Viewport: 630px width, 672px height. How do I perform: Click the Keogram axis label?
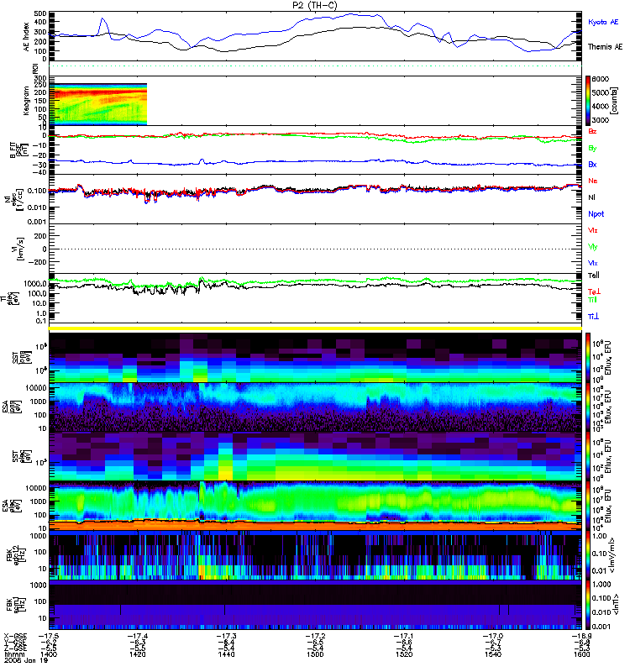[x=27, y=101]
